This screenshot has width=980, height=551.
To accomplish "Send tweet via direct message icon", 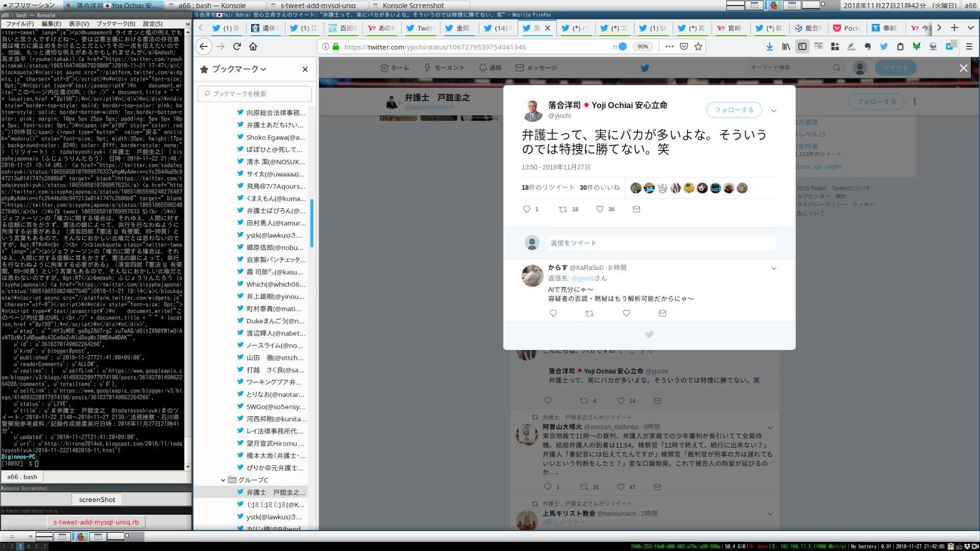I will coord(636,209).
